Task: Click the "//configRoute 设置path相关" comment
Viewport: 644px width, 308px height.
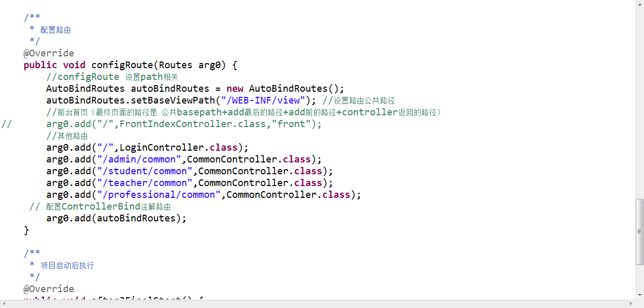Action: 112,77
